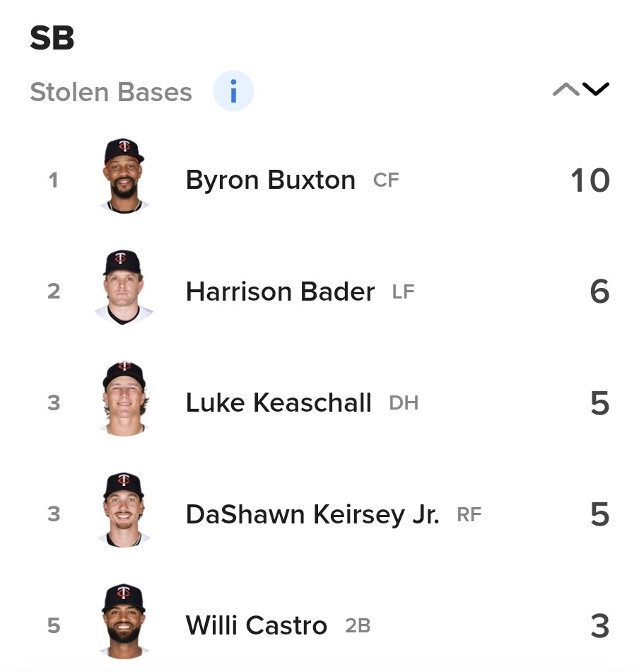This screenshot has width=639, height=672.
Task: Click the down chevron arrow
Action: point(595,89)
